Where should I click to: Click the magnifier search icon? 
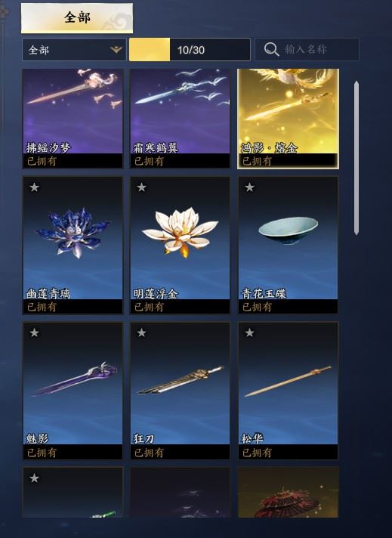pyautogui.click(x=271, y=49)
